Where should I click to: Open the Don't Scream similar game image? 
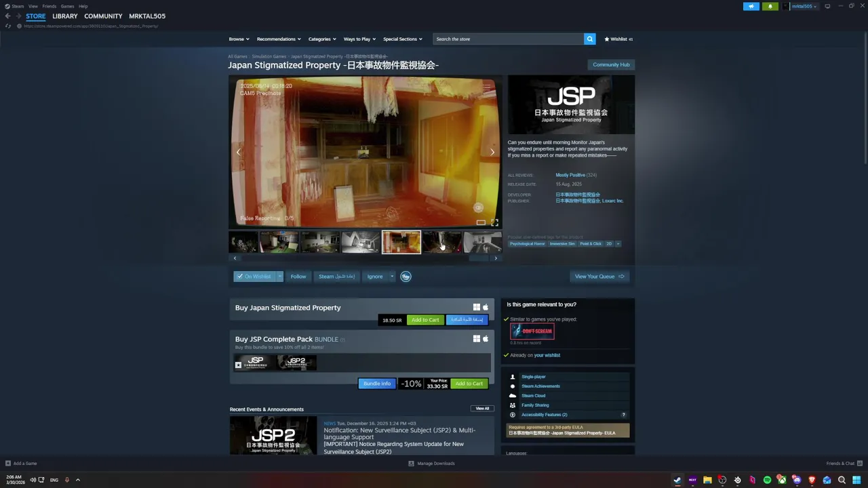pyautogui.click(x=532, y=331)
